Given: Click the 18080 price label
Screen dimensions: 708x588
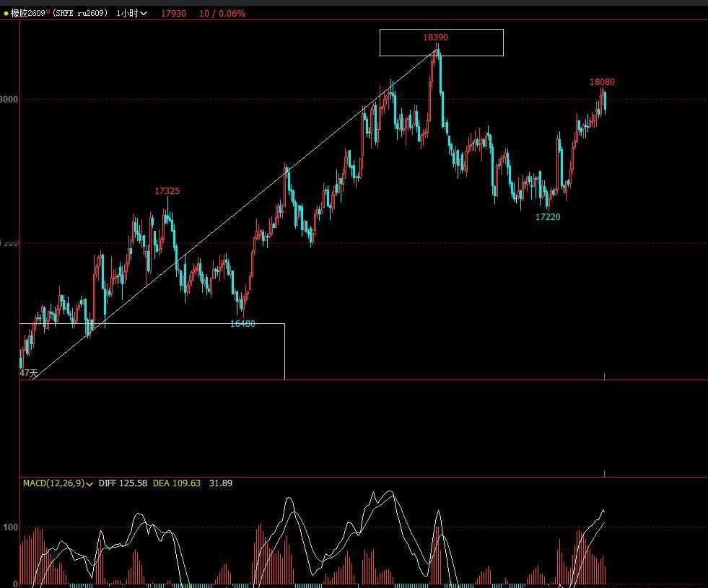Looking at the screenshot, I should coord(602,82).
